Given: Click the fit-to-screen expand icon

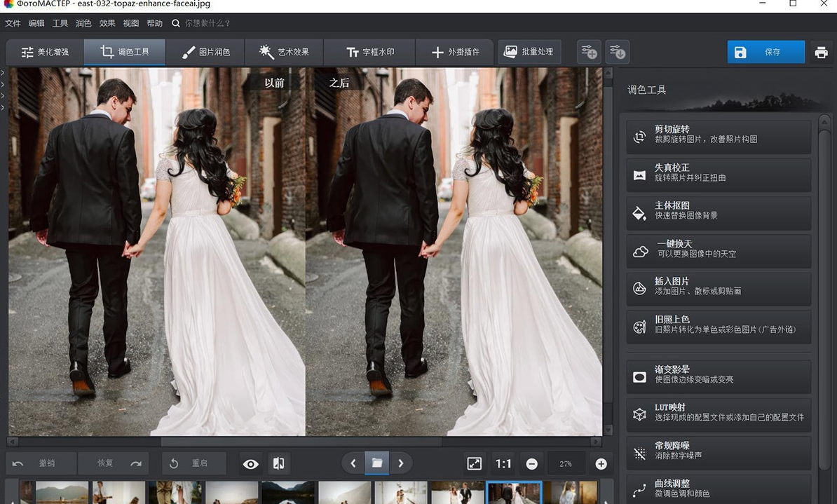Looking at the screenshot, I should tap(474, 463).
